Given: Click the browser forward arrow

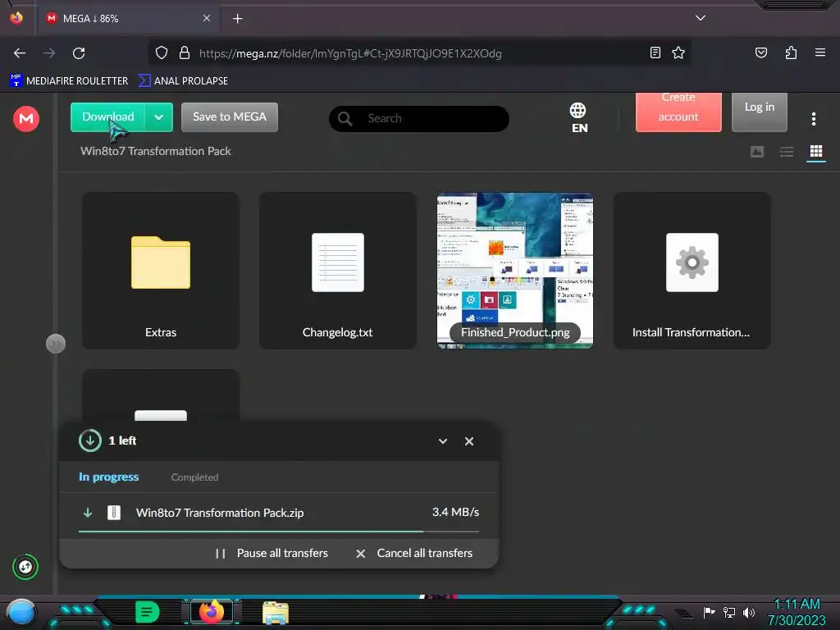Looking at the screenshot, I should coord(49,53).
